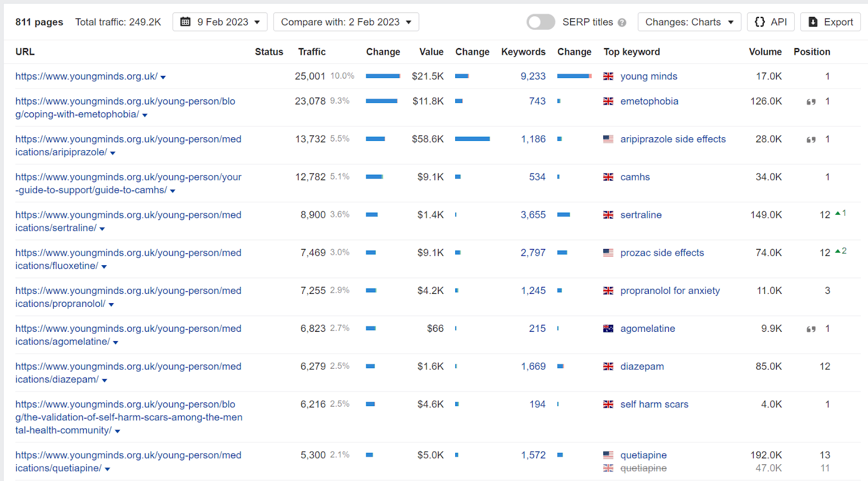
Task: Click the young minds top keyword
Action: pyautogui.click(x=649, y=76)
